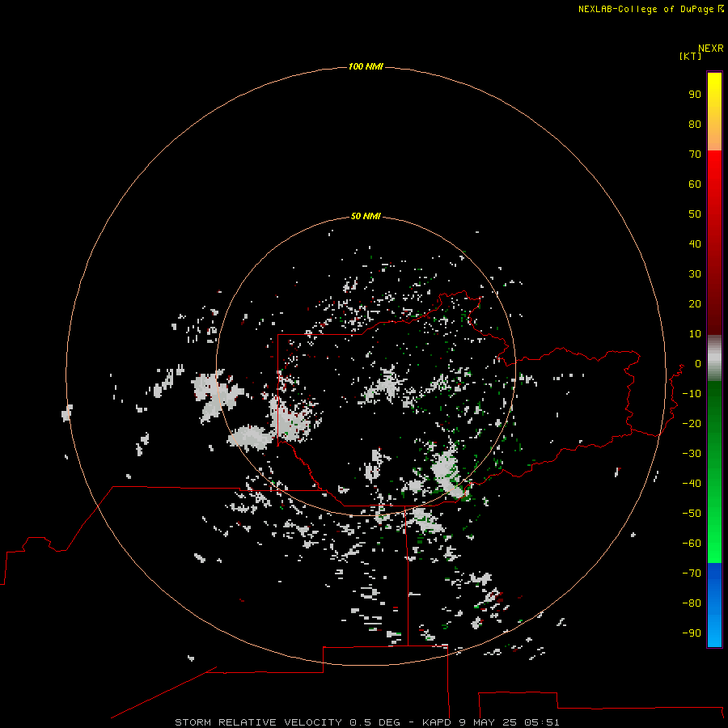Click the 60 tick label on the scale
Viewport: 728px width, 728px height.
695,184
